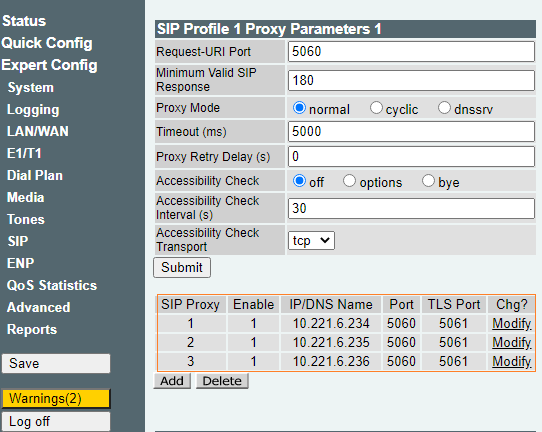Click the Chg? column header
Screen dimensions: 542x432
coord(512,304)
